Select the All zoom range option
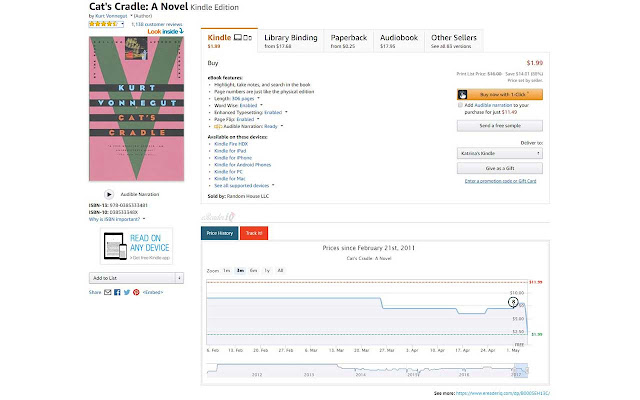 (x=280, y=270)
